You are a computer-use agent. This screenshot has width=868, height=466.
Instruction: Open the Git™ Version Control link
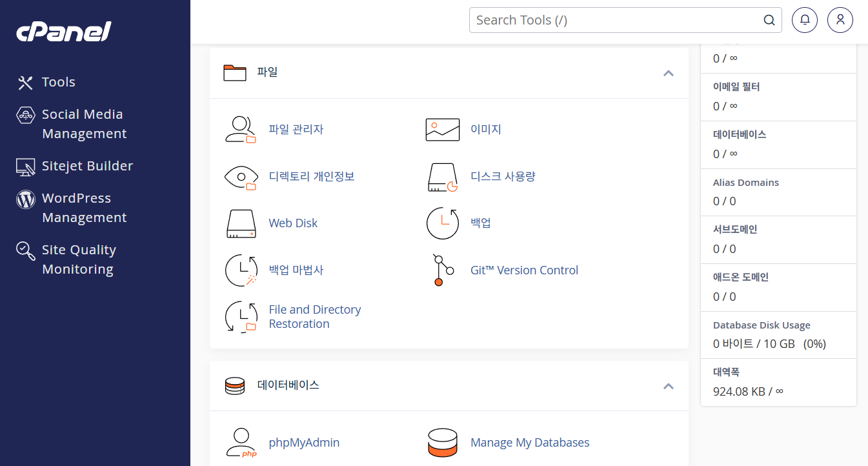point(524,270)
